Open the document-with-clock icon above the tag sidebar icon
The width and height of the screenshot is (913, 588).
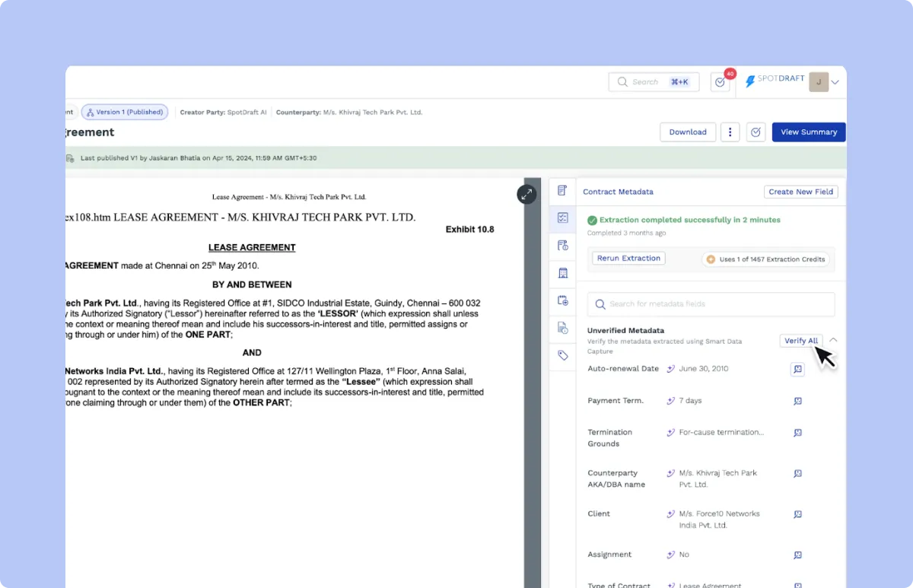pyautogui.click(x=562, y=328)
